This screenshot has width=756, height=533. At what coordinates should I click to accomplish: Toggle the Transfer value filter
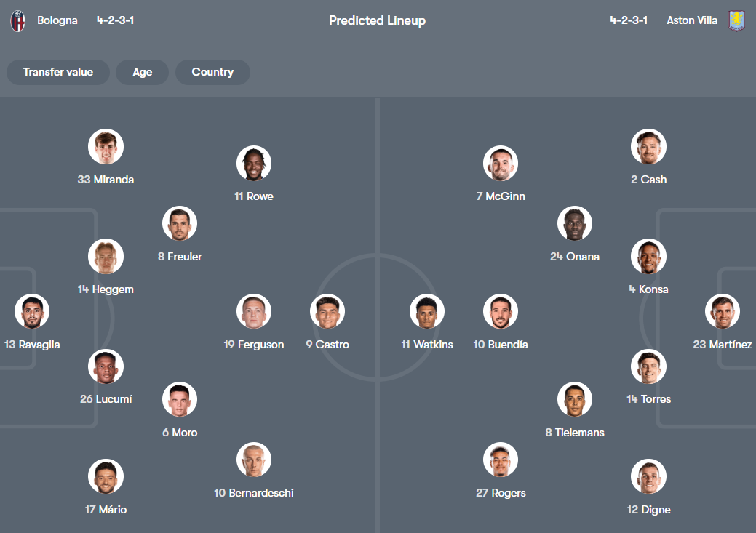58,72
